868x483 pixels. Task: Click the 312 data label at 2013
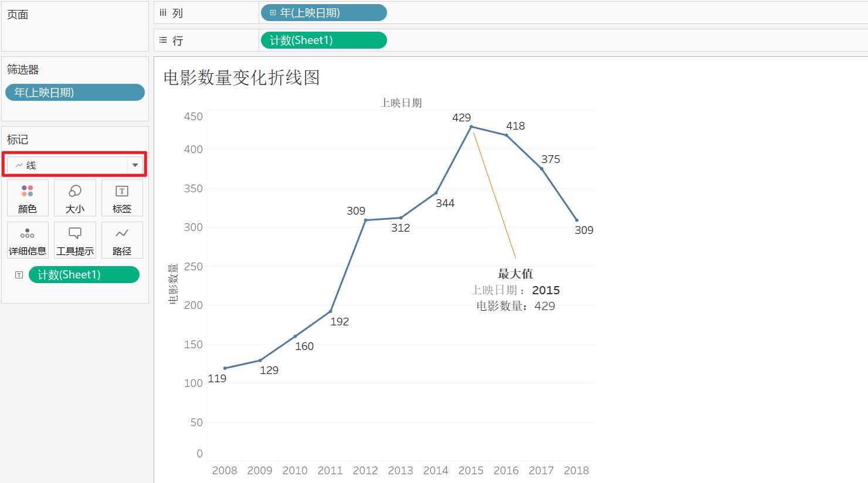(x=401, y=228)
